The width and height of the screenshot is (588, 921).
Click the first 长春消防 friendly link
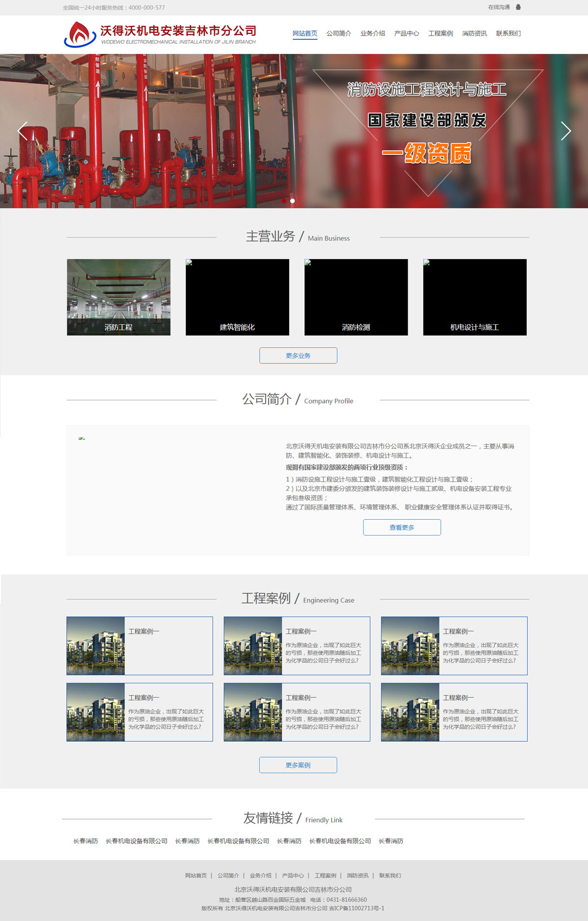[86, 841]
